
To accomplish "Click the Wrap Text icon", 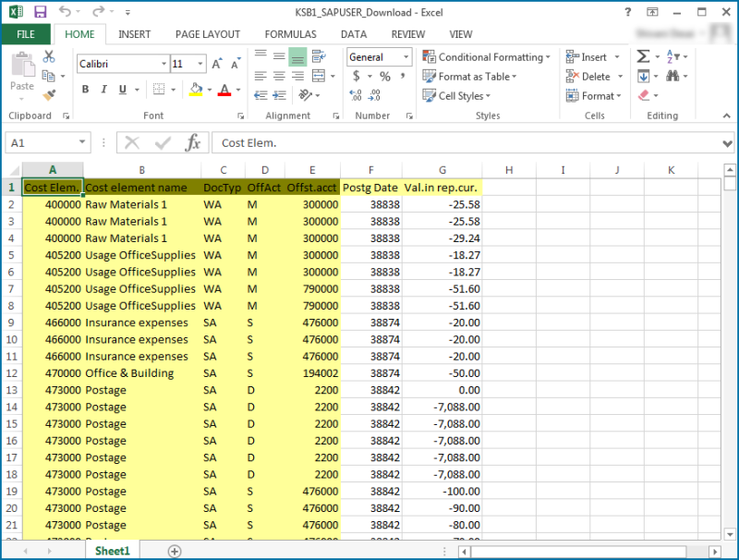I will click(x=320, y=57).
